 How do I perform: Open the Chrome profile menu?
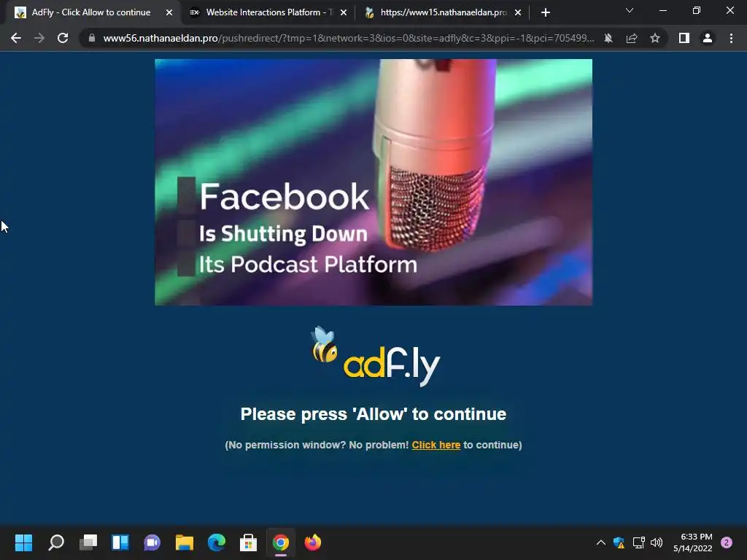pos(708,38)
